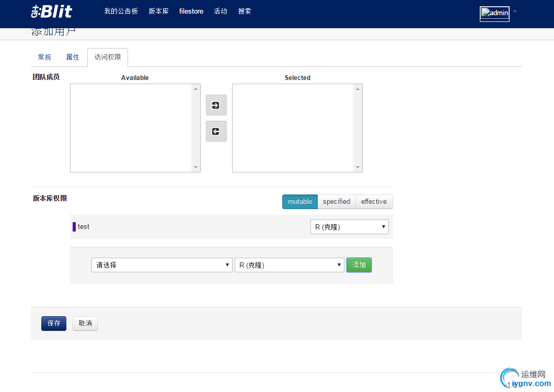Switch to 属性 tab
This screenshot has height=392, width=554.
pyautogui.click(x=73, y=57)
